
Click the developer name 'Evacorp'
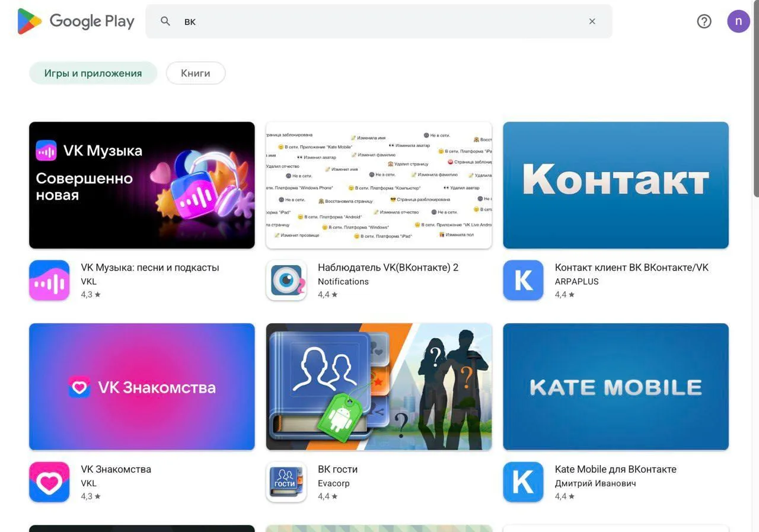[334, 483]
